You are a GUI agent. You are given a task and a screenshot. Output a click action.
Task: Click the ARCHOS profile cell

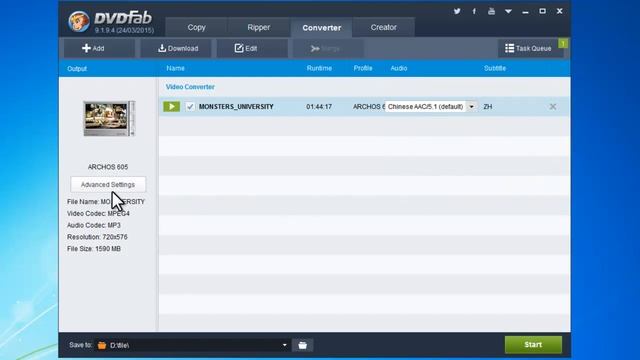(x=369, y=107)
